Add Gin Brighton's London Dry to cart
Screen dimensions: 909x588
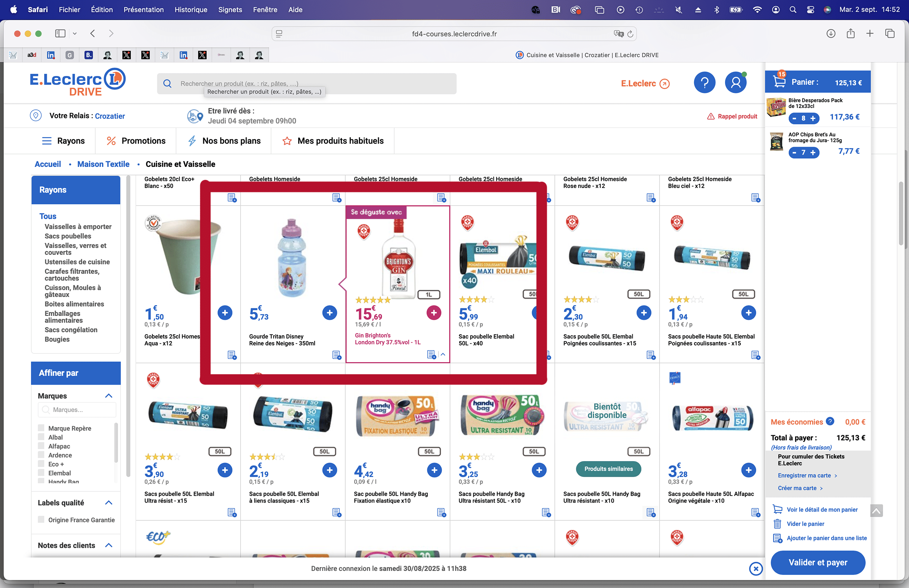point(434,313)
